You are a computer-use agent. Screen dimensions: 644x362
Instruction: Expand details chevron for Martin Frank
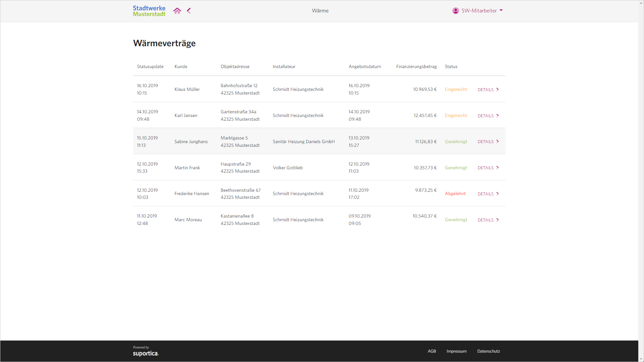[497, 168]
